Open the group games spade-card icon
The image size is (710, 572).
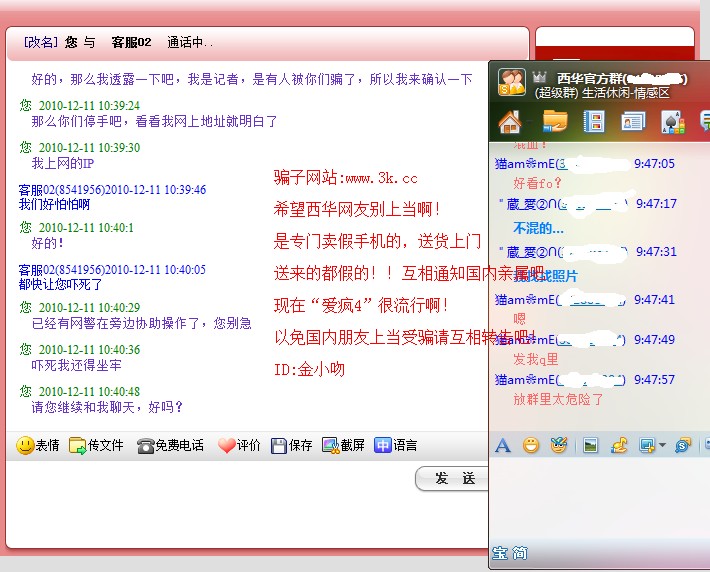click(x=673, y=122)
